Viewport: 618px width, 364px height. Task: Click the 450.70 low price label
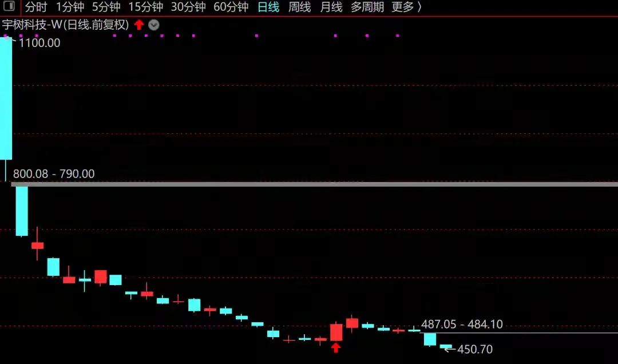point(474,349)
